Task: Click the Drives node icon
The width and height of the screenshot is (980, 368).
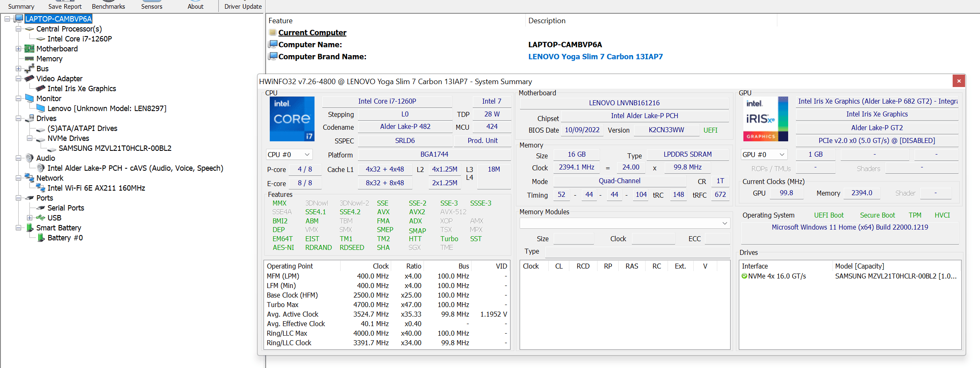Action: tap(29, 118)
